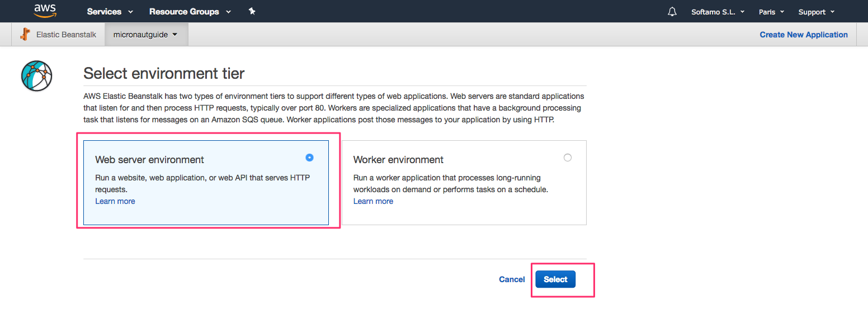Click the Create New Application link
Screen dimensions: 868x314
click(x=803, y=35)
